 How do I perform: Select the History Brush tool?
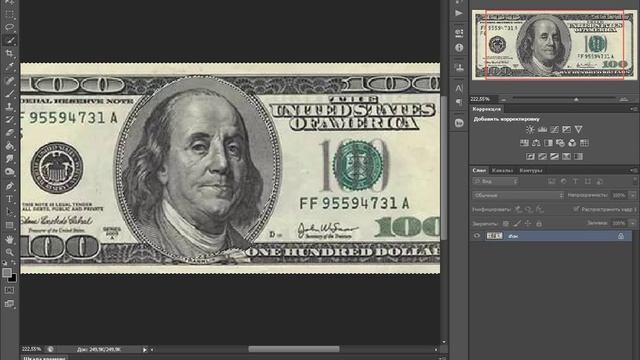click(x=9, y=120)
